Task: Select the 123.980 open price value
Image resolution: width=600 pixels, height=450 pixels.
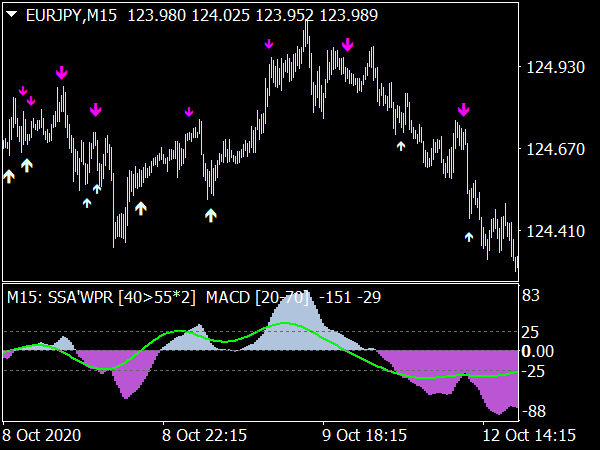Action: (157, 16)
